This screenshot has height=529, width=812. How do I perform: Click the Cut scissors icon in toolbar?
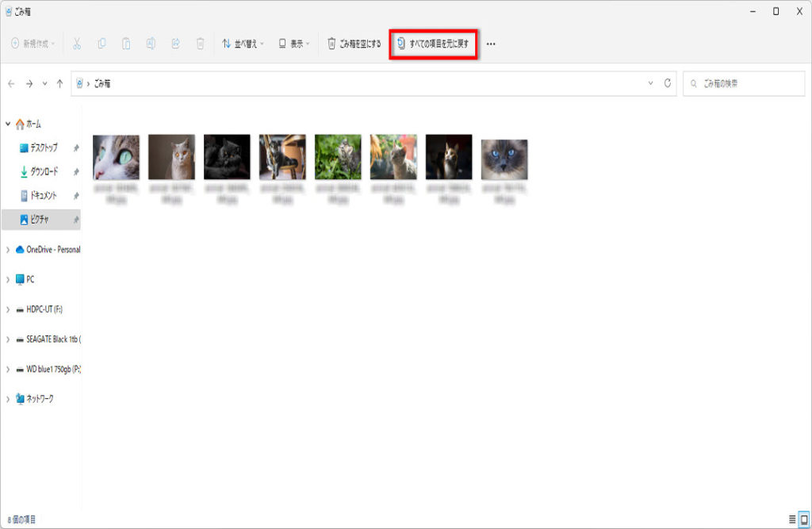77,44
